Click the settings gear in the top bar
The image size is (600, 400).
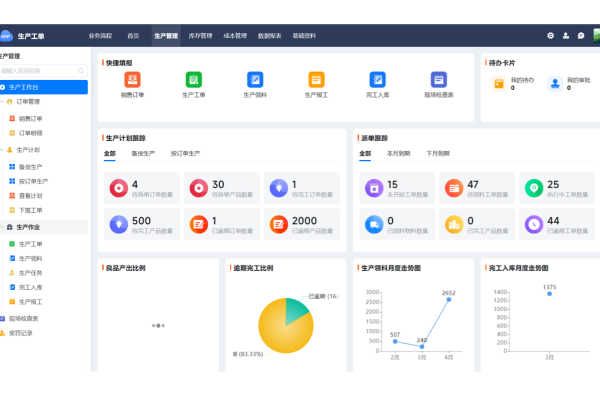(550, 36)
